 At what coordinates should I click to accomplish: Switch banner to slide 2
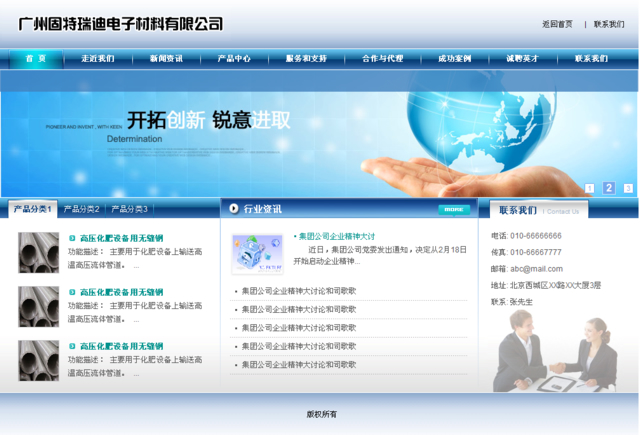[x=609, y=188]
